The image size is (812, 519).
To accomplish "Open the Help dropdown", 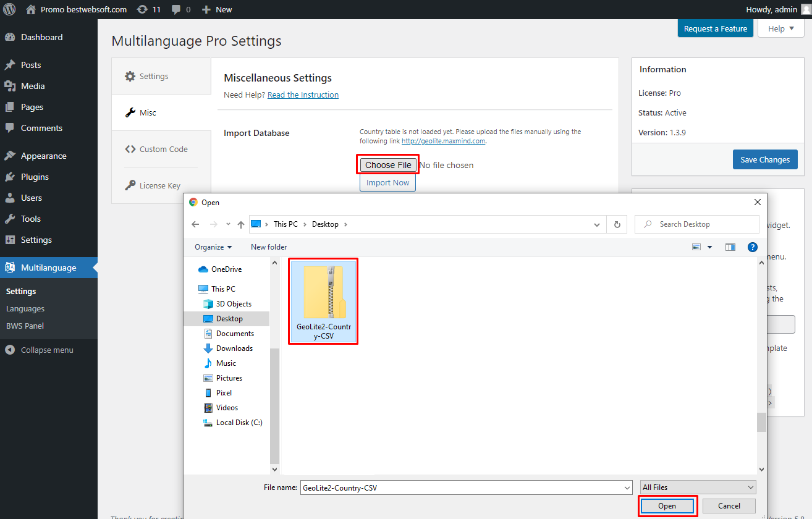I will click(781, 28).
